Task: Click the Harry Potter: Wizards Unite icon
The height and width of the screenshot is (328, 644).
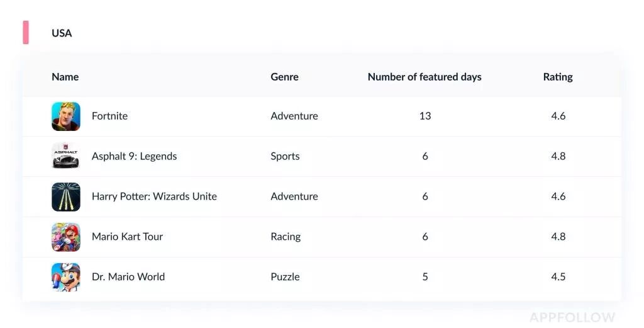Action: point(65,196)
